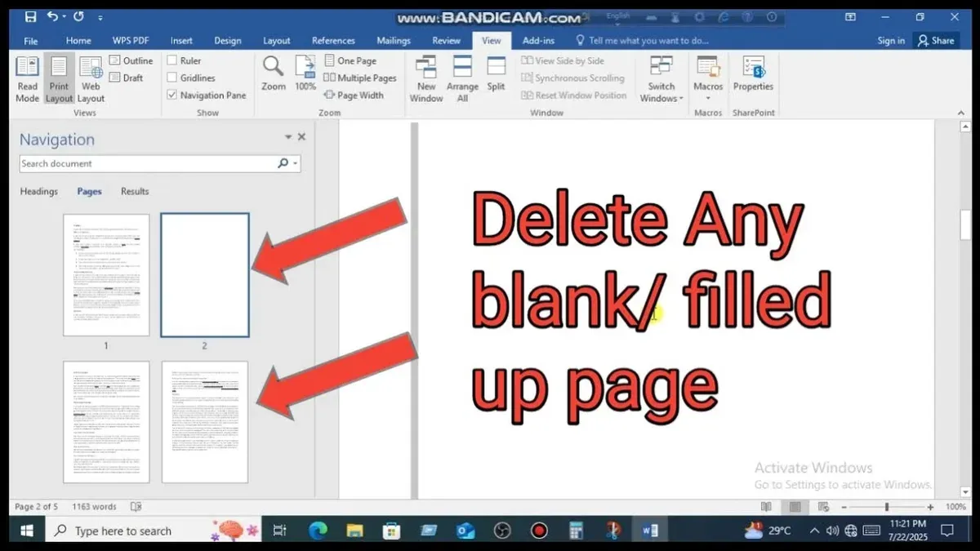Arrange All open windows
Screen dimensions: 980x551
[462, 79]
